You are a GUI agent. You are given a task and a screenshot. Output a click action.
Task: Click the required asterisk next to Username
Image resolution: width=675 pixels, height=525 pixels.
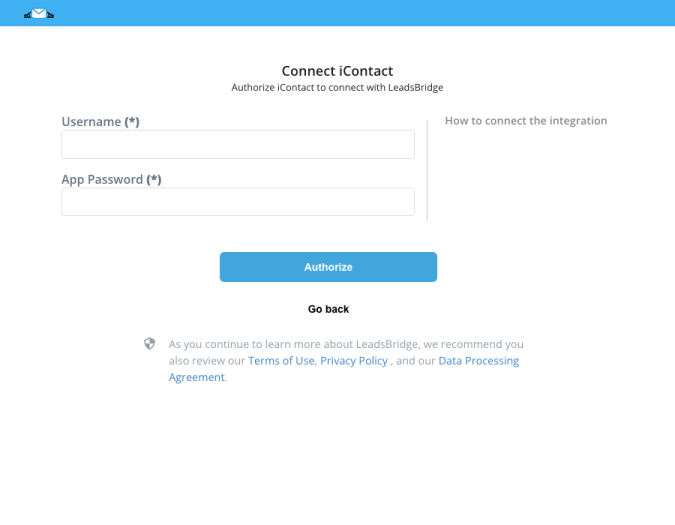coord(132,122)
